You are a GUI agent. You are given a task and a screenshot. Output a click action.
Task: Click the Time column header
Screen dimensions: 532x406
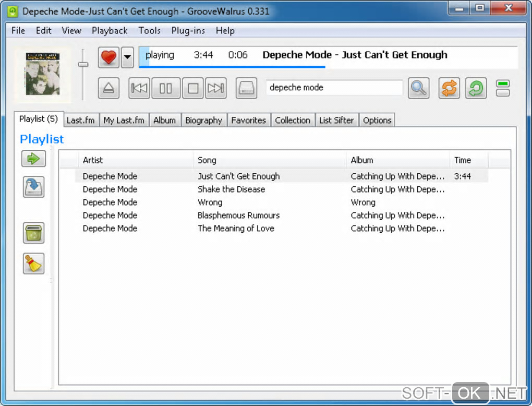click(469, 160)
